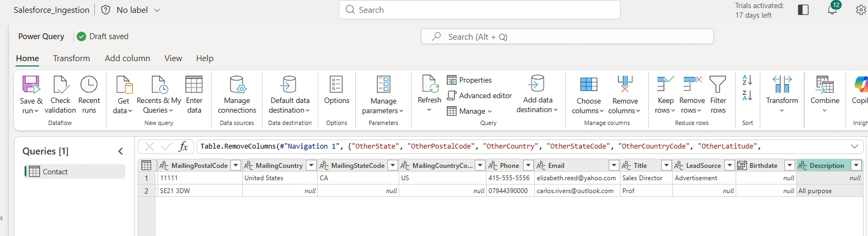The height and width of the screenshot is (236, 868).
Task: Open Filter rows
Action: tap(718, 95)
